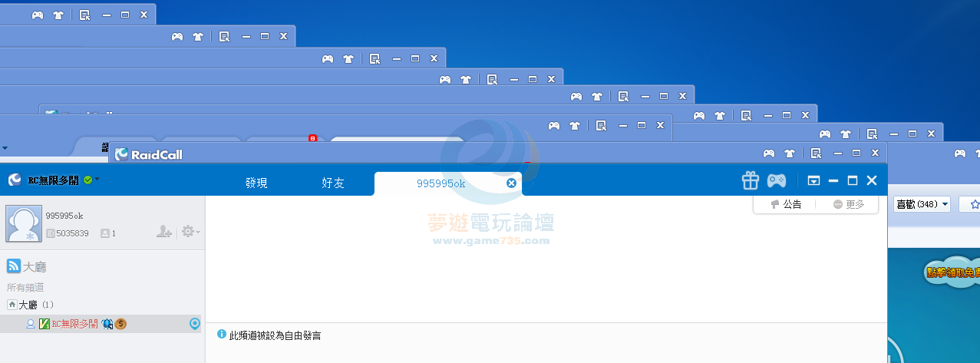
Task: Collapse the 大廳 (1) house node icon
Action: click(12, 305)
